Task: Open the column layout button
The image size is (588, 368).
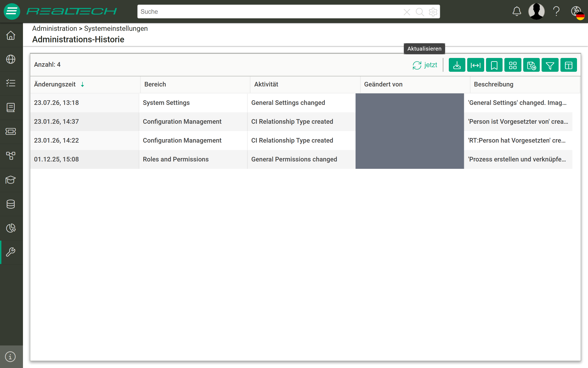Action: pos(568,65)
